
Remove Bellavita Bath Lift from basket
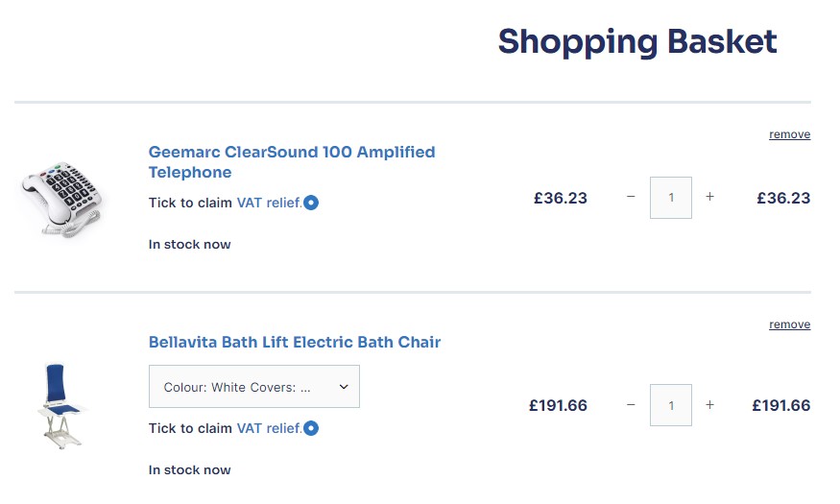(x=789, y=324)
